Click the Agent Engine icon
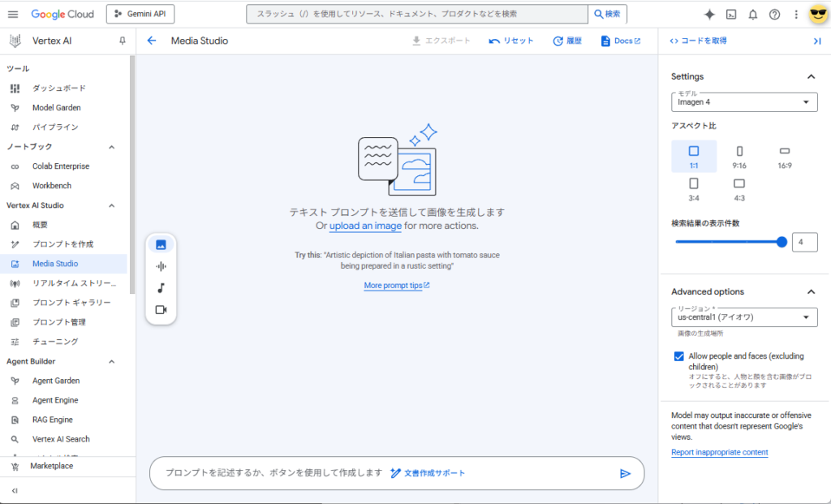The image size is (831, 504). coord(15,400)
